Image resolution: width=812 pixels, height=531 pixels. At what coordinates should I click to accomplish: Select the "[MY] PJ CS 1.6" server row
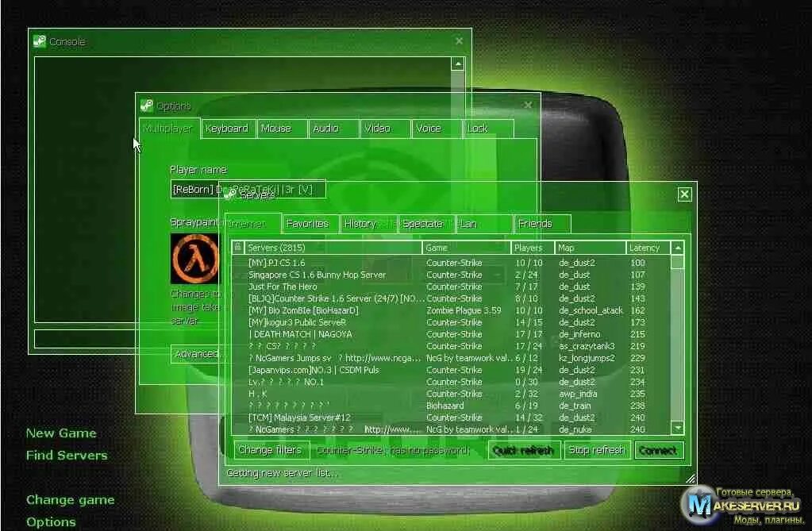(x=452, y=263)
